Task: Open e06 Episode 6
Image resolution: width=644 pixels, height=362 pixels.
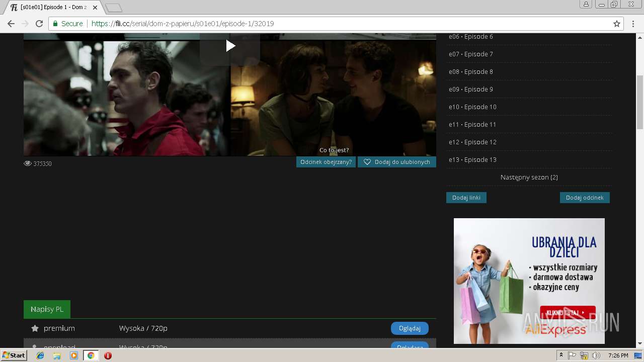Action: (471, 36)
